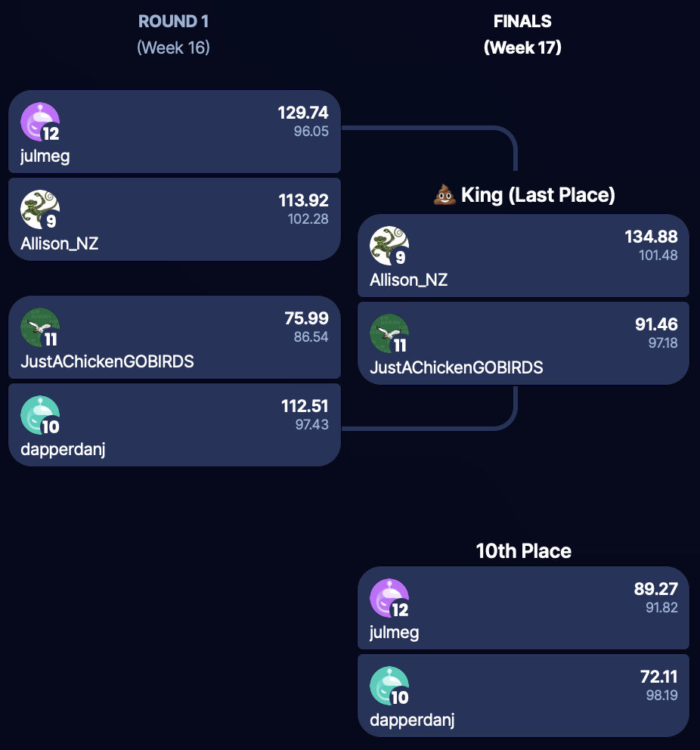Viewport: 700px width, 750px height.
Task: Click JustAChickenGOBIRDS avatar in Round 1
Action: pyautogui.click(x=39, y=327)
